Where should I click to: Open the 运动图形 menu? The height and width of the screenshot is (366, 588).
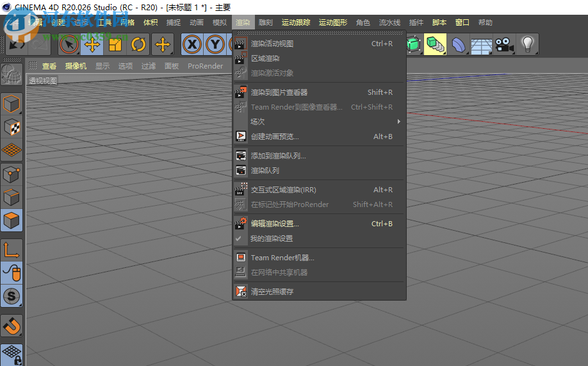click(x=333, y=22)
